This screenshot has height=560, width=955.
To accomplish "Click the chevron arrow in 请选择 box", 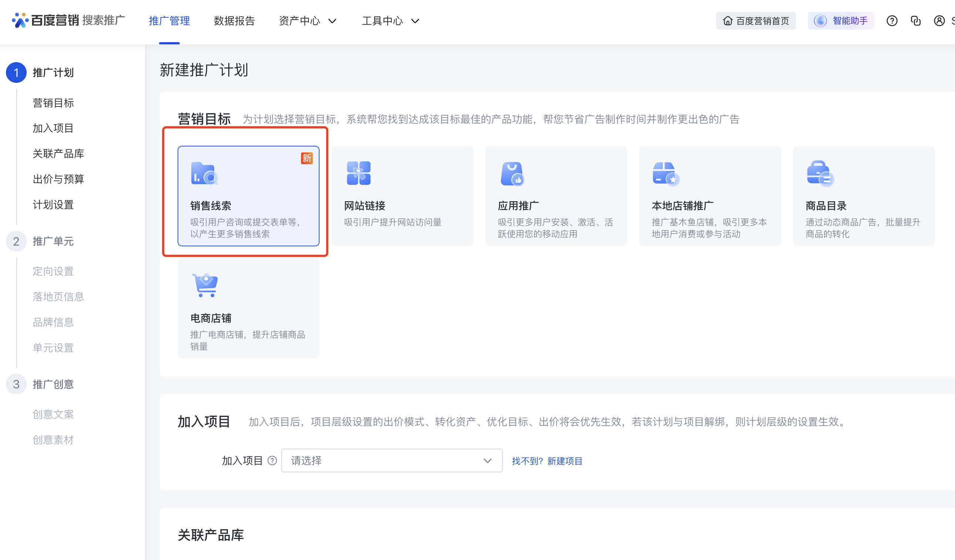I will (x=487, y=461).
